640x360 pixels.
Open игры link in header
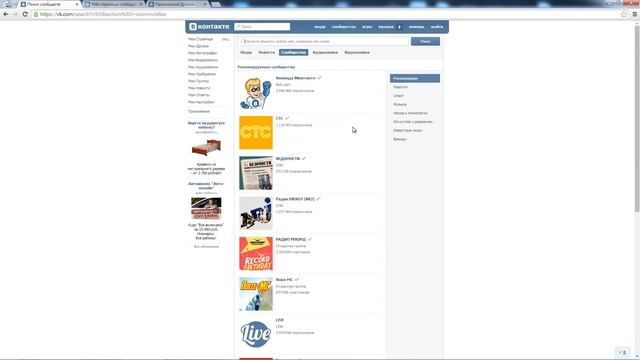coord(367,27)
